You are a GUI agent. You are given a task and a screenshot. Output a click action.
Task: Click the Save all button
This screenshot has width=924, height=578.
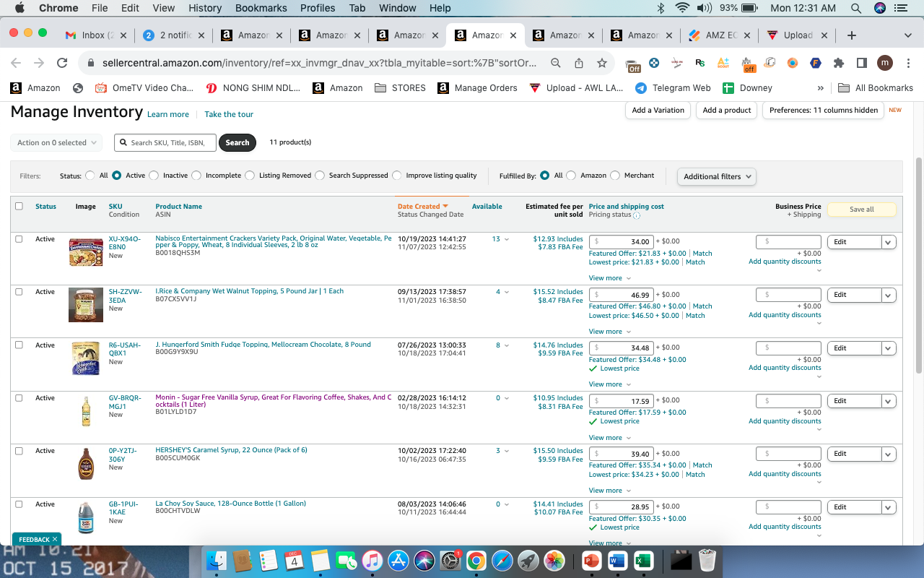(861, 210)
